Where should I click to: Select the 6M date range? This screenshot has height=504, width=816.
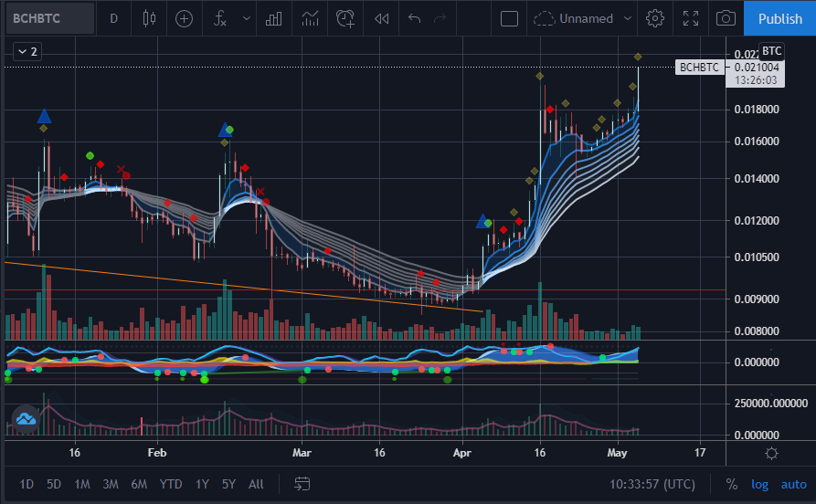tap(139, 484)
